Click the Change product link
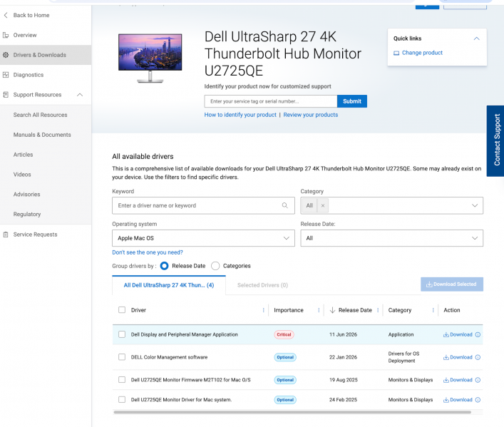504x427 pixels. pos(422,53)
